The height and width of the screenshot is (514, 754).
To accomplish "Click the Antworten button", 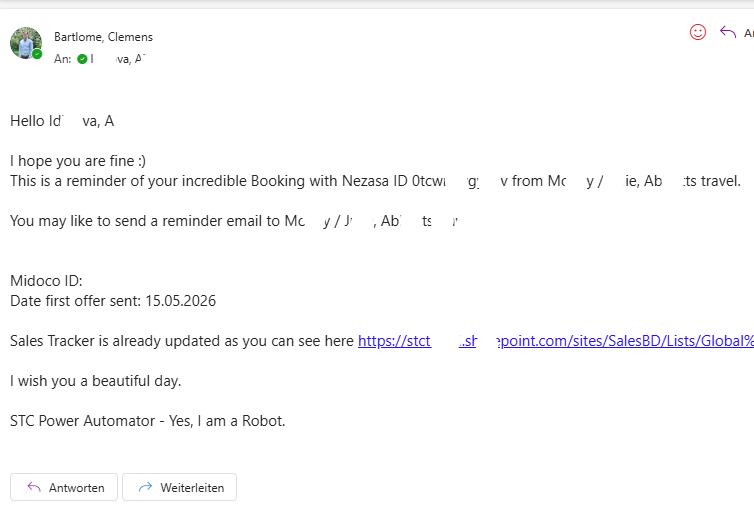I will [64, 487].
